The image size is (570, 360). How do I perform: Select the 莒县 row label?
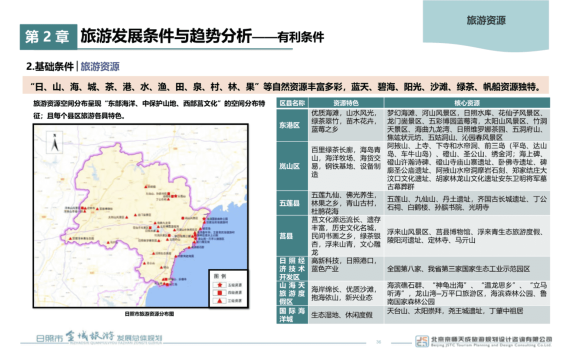tap(292, 236)
